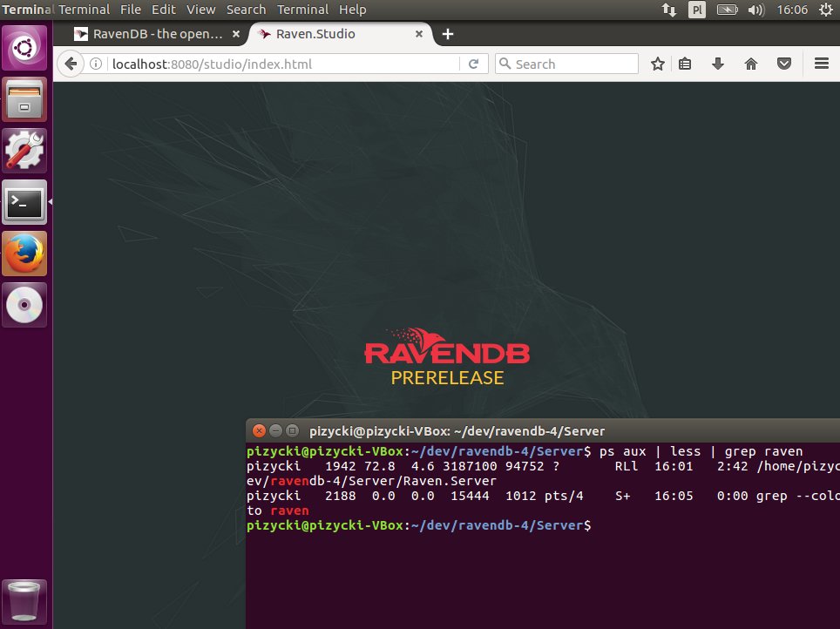Open the File menu
The image size is (840, 629).
click(131, 10)
